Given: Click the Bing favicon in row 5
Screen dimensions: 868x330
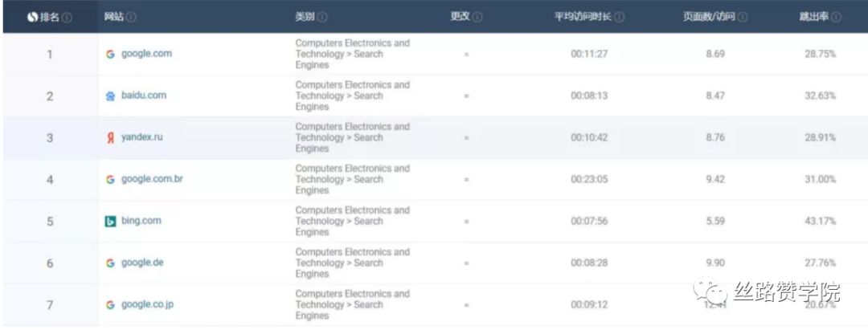Looking at the screenshot, I should (x=110, y=221).
